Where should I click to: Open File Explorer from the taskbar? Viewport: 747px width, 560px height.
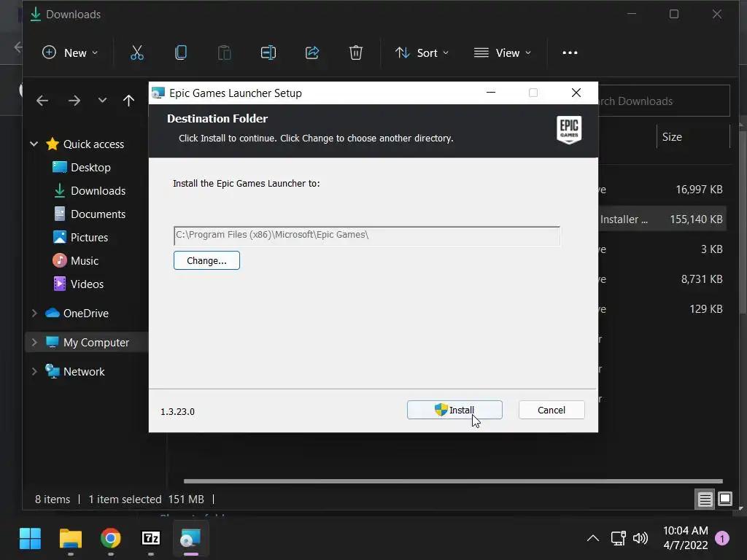71,539
